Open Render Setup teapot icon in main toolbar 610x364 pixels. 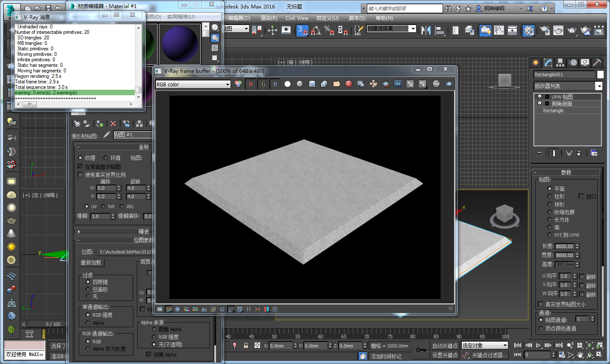pos(545,30)
